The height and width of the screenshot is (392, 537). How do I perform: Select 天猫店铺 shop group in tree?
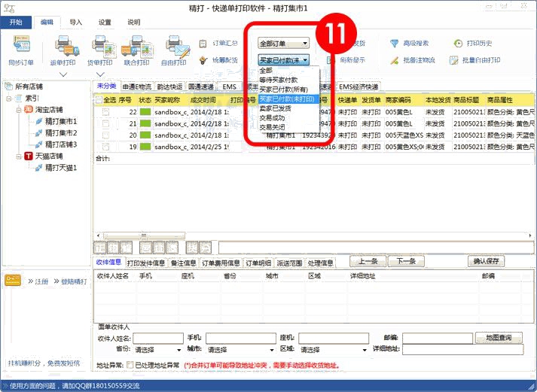[49, 156]
